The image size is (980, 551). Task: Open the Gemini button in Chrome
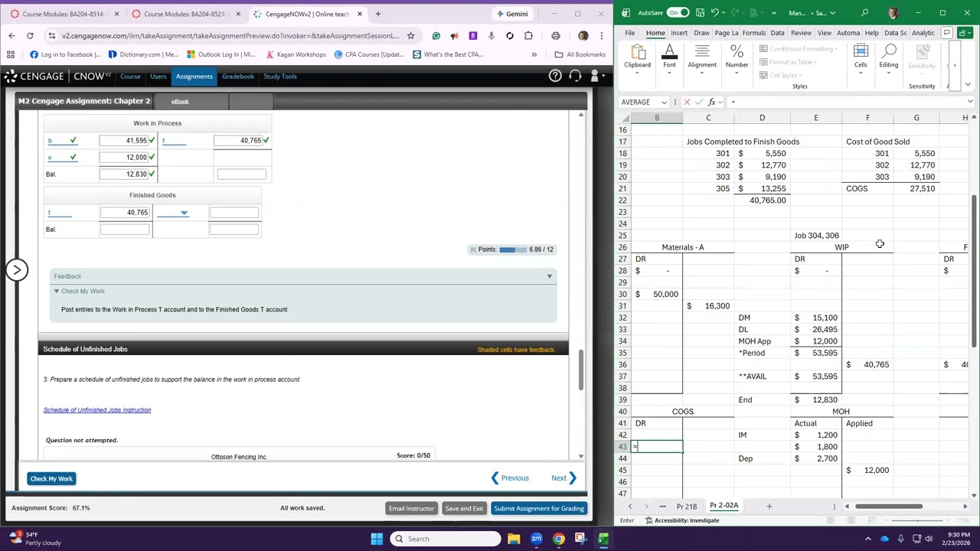[x=512, y=14]
